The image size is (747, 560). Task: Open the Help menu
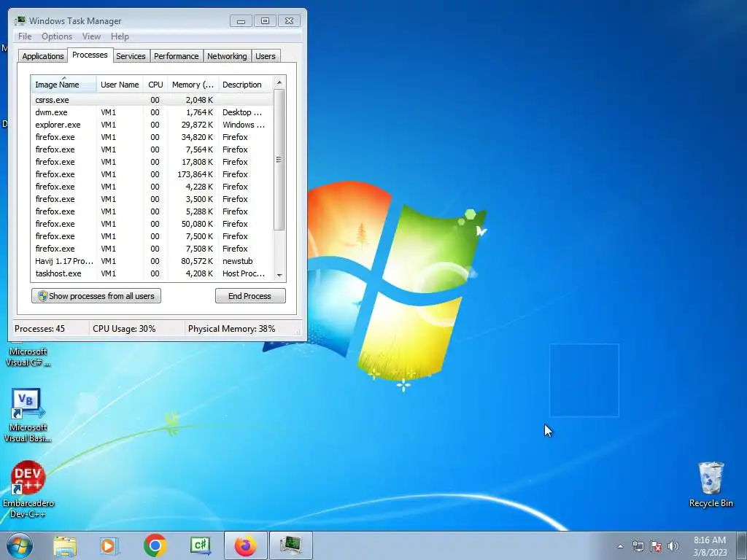120,36
